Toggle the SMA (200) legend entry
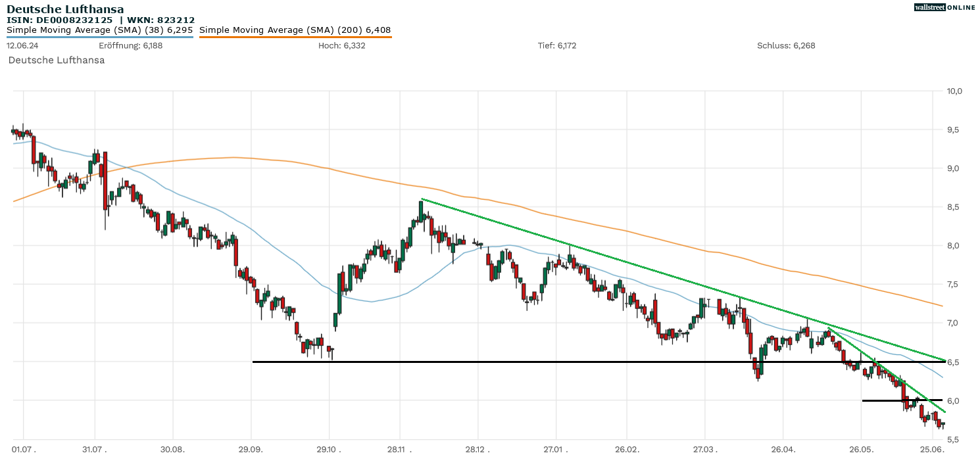The height and width of the screenshot is (453, 980). (x=295, y=30)
